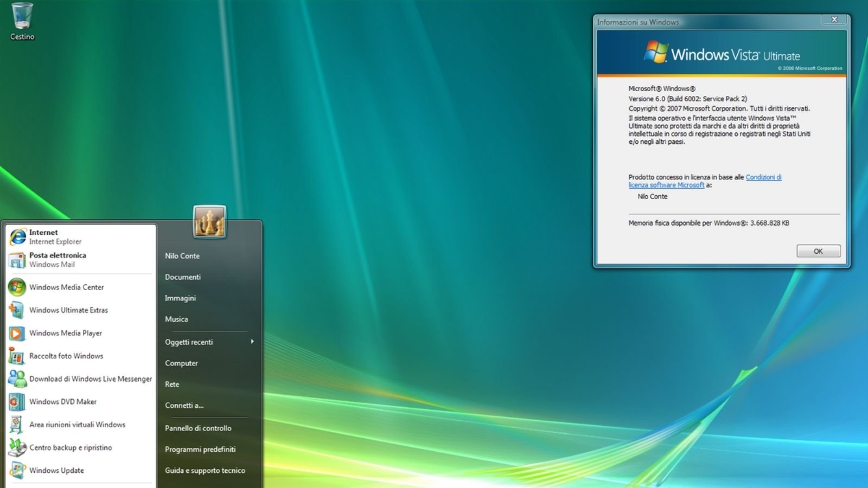Click OK in Informazioni su Windows dialog
The height and width of the screenshot is (488, 868).
coord(819,251)
